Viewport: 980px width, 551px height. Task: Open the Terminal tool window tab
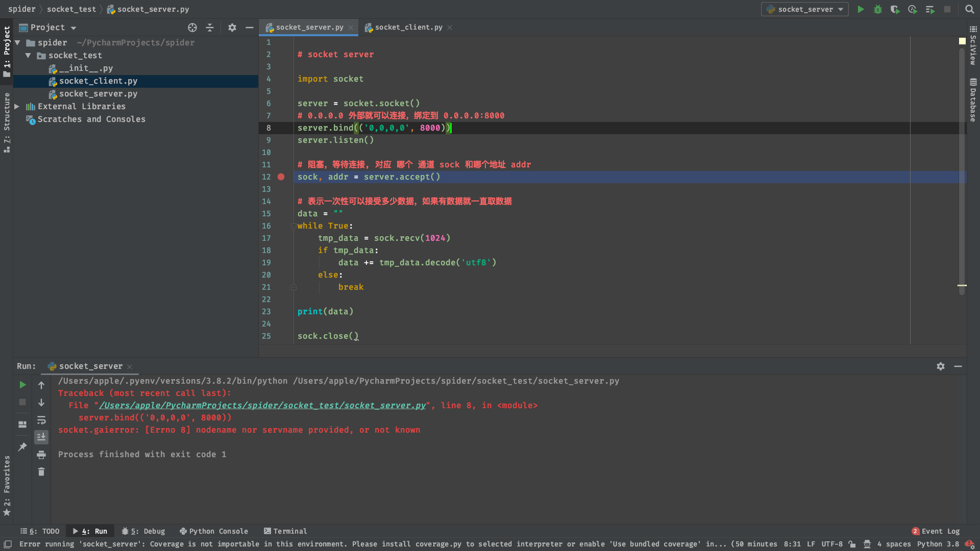[285, 531]
